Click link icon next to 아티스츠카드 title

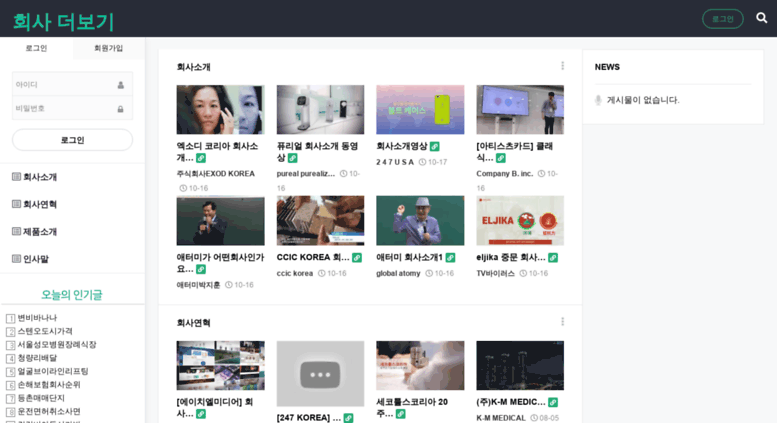coord(501,158)
